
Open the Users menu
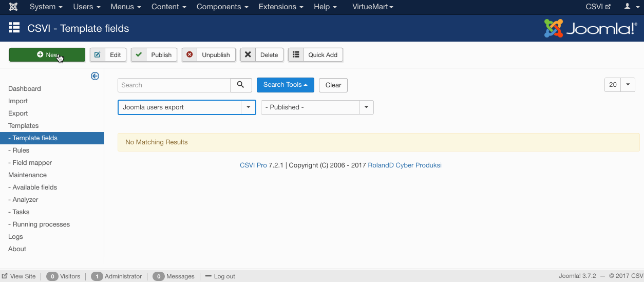coord(86,7)
